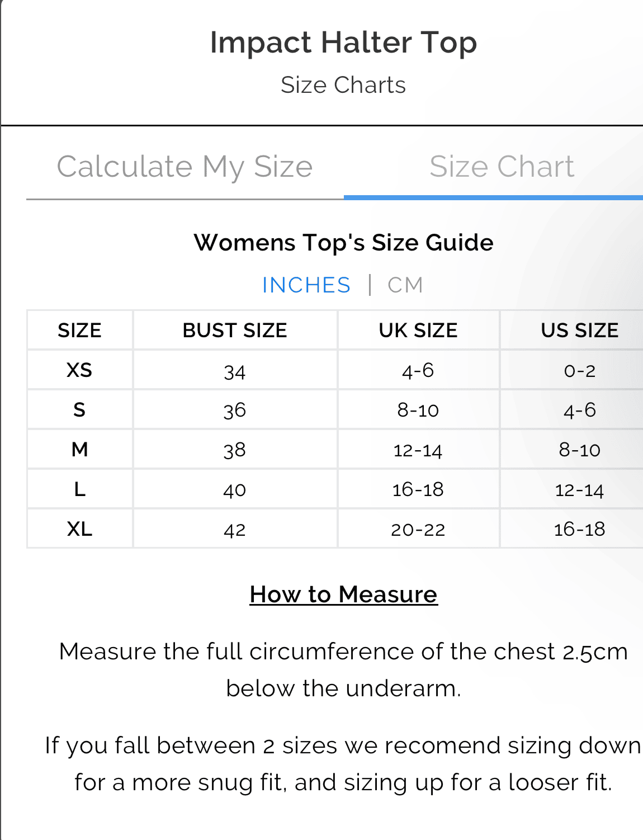Select the UK SIZE column header
643x840 pixels.
[418, 331]
